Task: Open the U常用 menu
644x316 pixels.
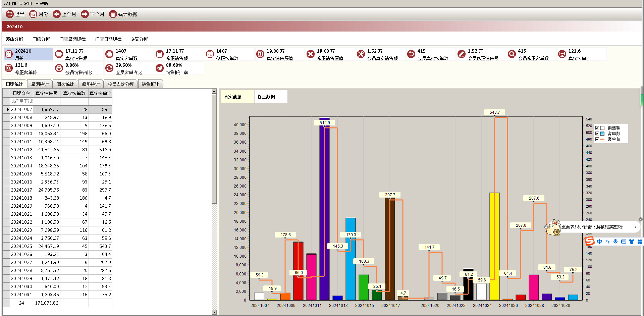Action: tap(25, 4)
